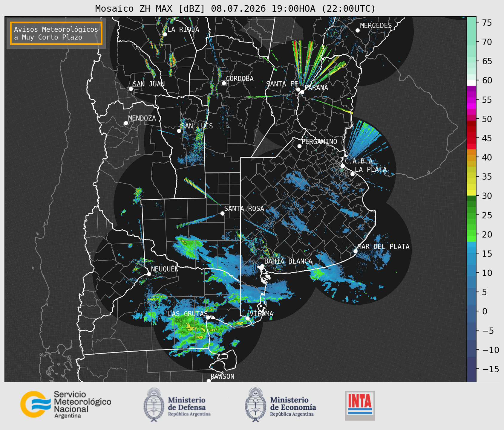This screenshot has height=430, width=504.
Task: Click the Las Grutas label
Action: [x=188, y=314]
